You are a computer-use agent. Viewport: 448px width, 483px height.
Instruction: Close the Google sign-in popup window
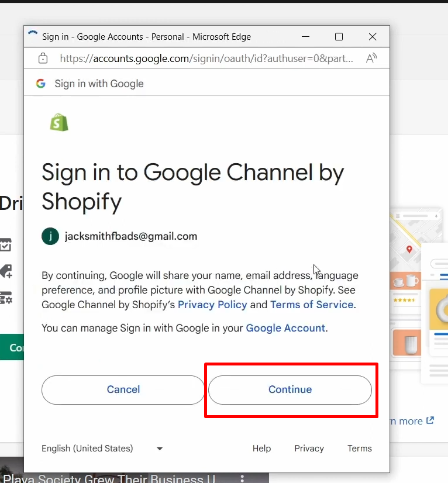coord(373,36)
